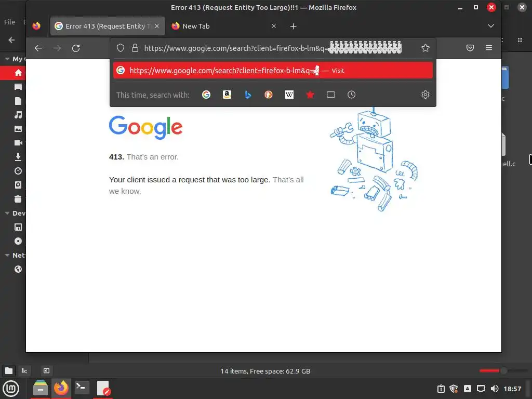This screenshot has width=532, height=399.
Task: Open a new tab with plus button
Action: [x=294, y=26]
